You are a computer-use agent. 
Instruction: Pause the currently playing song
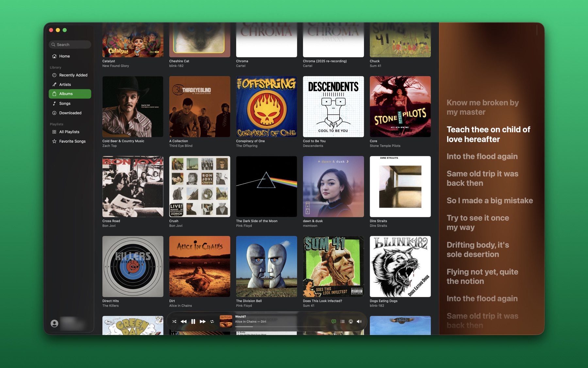pyautogui.click(x=193, y=322)
